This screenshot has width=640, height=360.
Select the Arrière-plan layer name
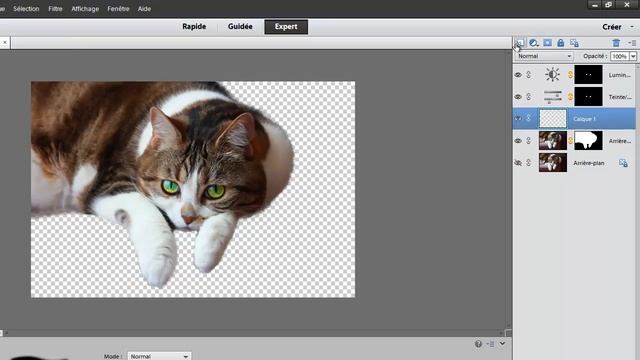[589, 163]
